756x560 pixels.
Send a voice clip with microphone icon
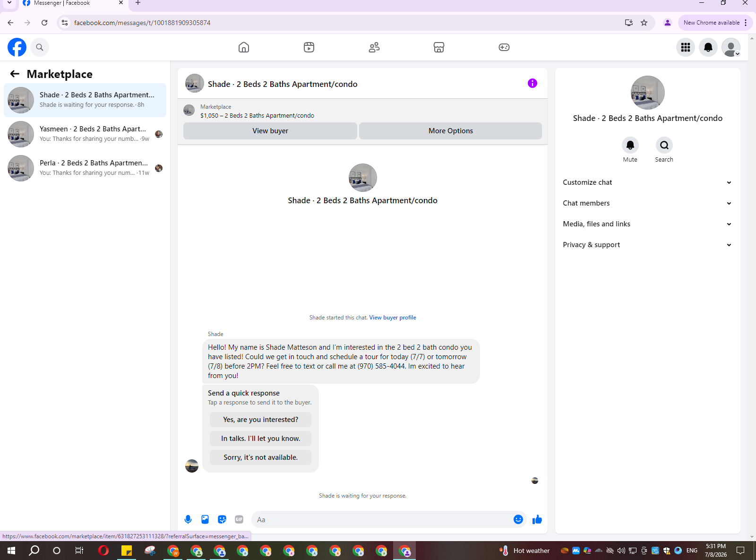point(188,519)
